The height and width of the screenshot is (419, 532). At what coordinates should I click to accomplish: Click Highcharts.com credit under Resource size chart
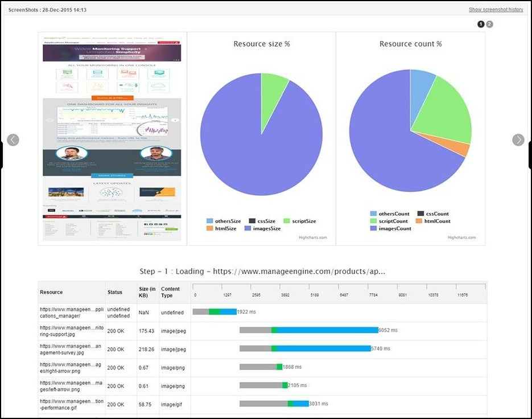point(313,237)
